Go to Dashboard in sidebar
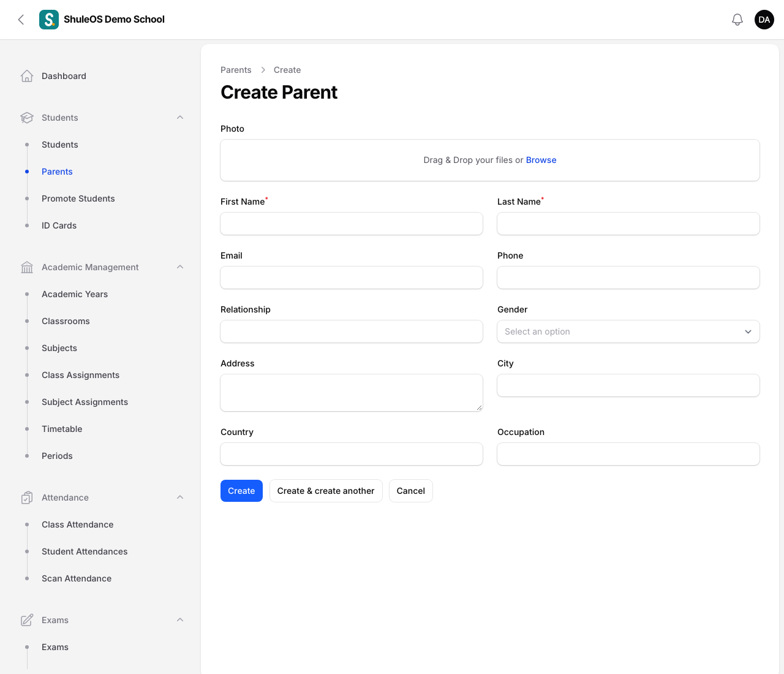 pyautogui.click(x=64, y=76)
